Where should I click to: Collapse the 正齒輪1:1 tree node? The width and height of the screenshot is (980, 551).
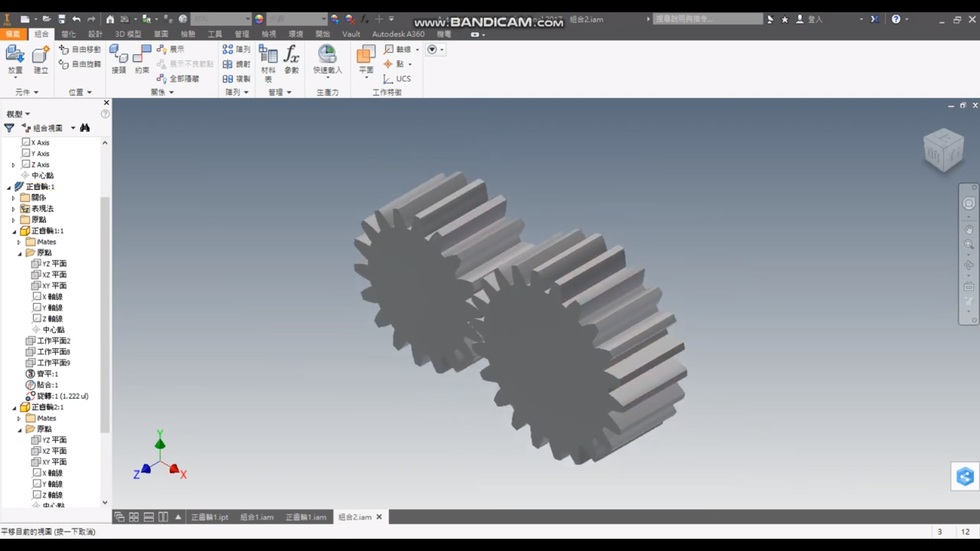coord(14,231)
